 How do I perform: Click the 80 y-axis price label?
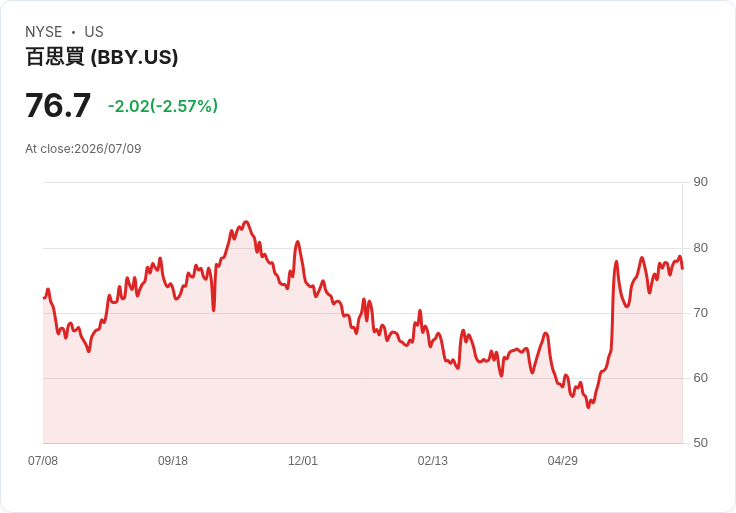tap(700, 248)
